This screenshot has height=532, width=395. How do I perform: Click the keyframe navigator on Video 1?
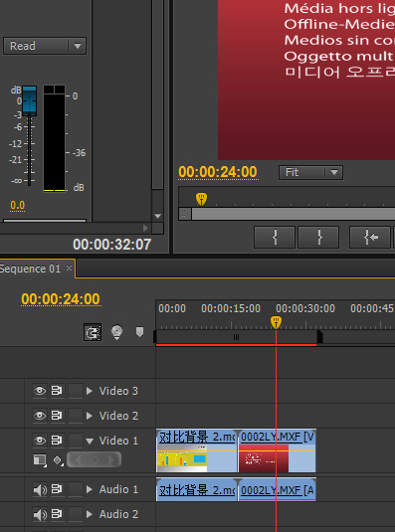[x=94, y=459]
